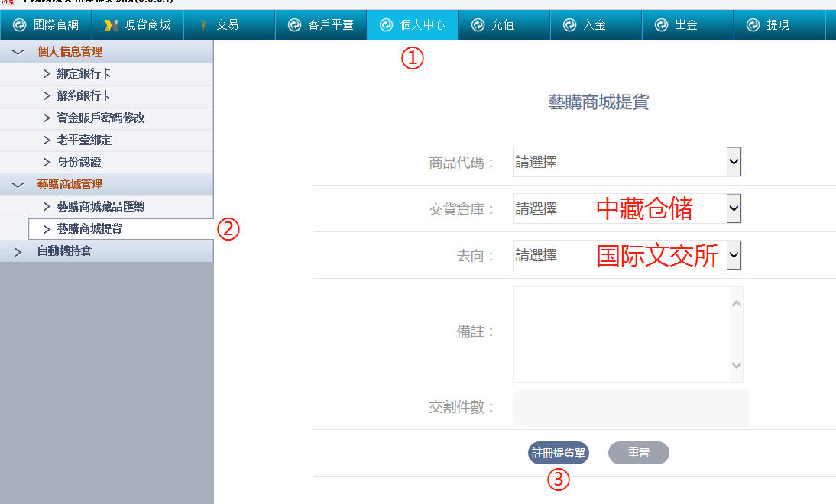Click the 客戶平臺 circular icon
The height and width of the screenshot is (504, 836).
(295, 25)
